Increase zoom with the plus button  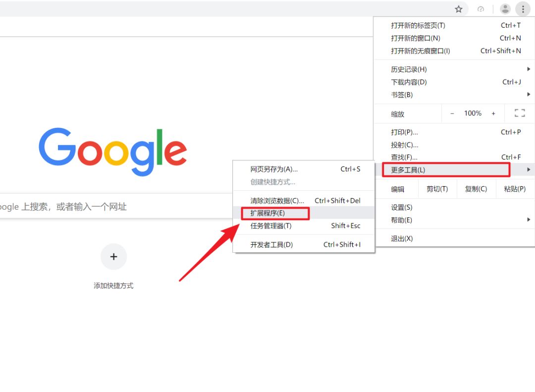[493, 113]
